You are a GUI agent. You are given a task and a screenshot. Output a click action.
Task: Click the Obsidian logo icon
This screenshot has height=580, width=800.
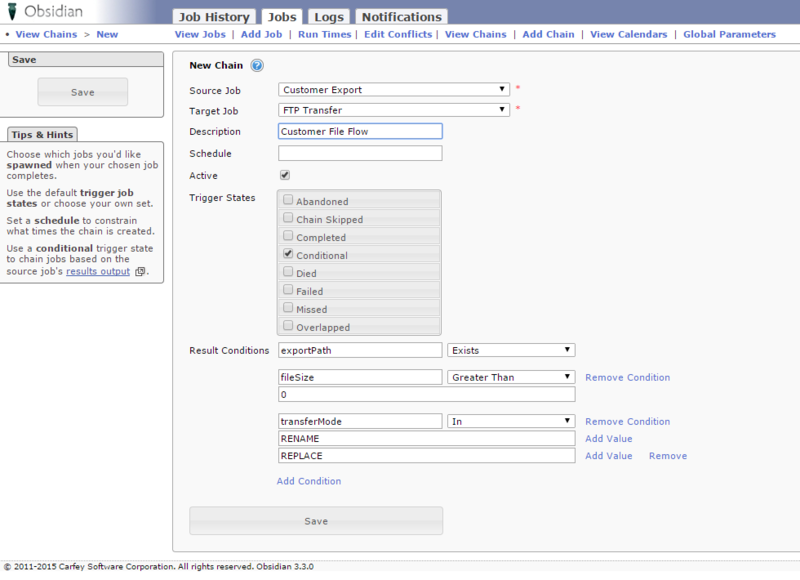click(x=11, y=12)
